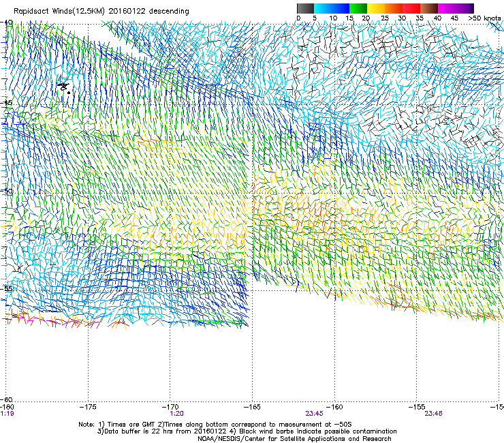
Task: Click the black island marker on map
Action: pos(63,87)
